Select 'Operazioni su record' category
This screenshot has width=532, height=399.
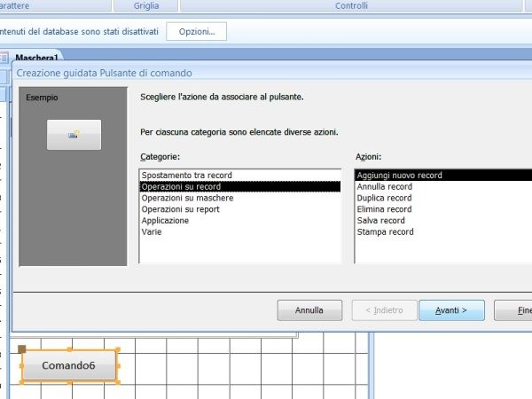click(x=181, y=187)
